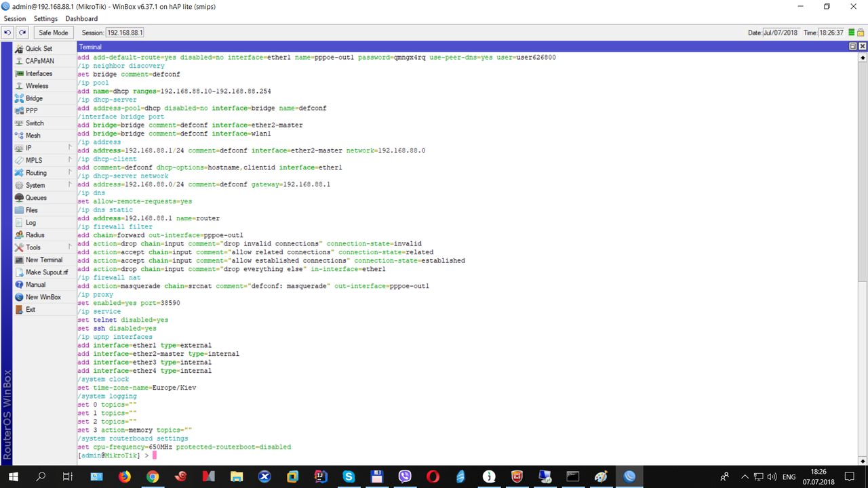Click line 'set time-zone-name=Europe/Kiev'
Image resolution: width=868 pixels, height=488 pixels.
(x=136, y=388)
